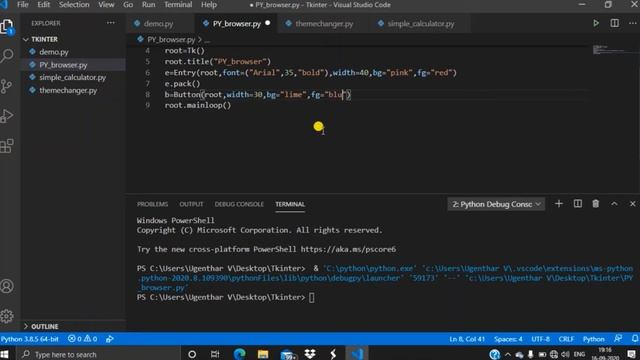Run Python file with the play icon
The height and width of the screenshot is (360, 640).
[x=596, y=23]
